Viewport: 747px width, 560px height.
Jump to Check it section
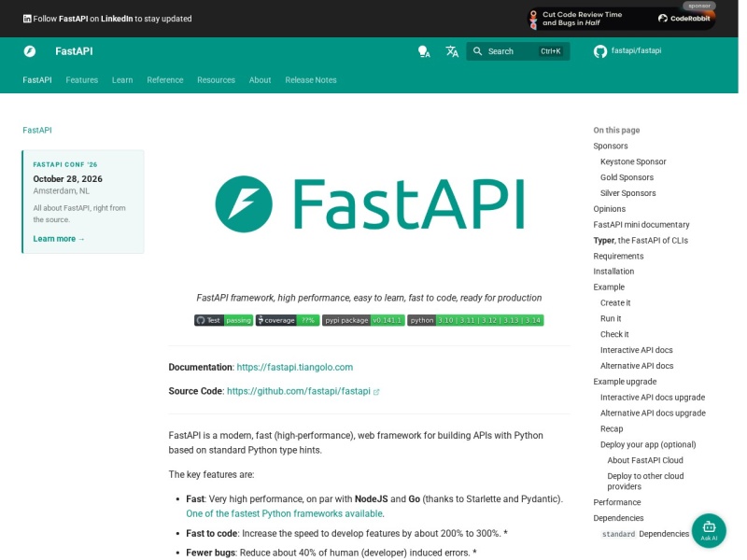[614, 334]
